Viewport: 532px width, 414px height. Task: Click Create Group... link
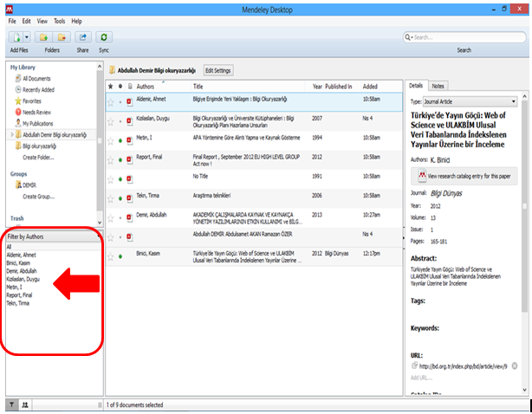pyautogui.click(x=38, y=197)
